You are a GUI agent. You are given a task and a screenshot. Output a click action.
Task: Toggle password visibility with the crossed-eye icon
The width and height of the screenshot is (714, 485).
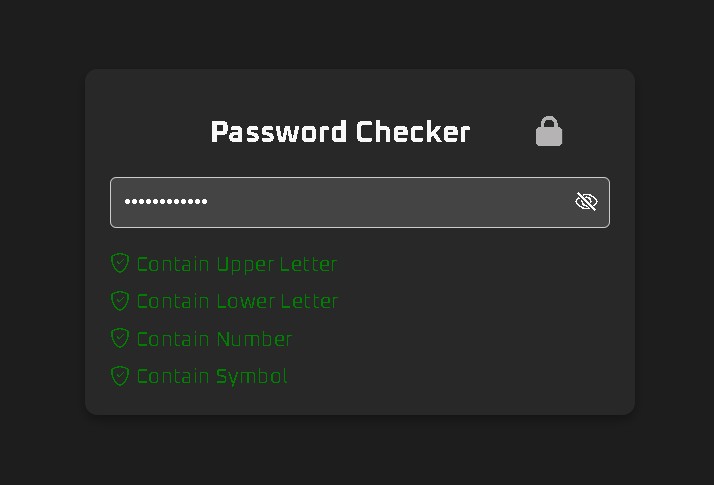586,201
